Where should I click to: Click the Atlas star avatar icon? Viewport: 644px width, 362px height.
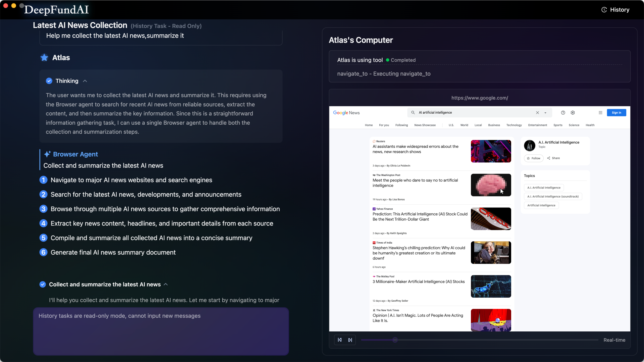(x=44, y=57)
